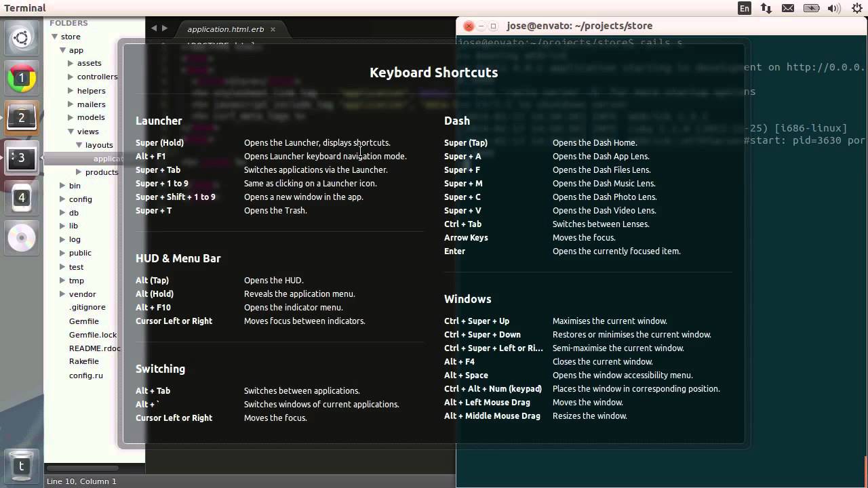Expand the public folder
Screen dimensions: 868x488
(62, 253)
